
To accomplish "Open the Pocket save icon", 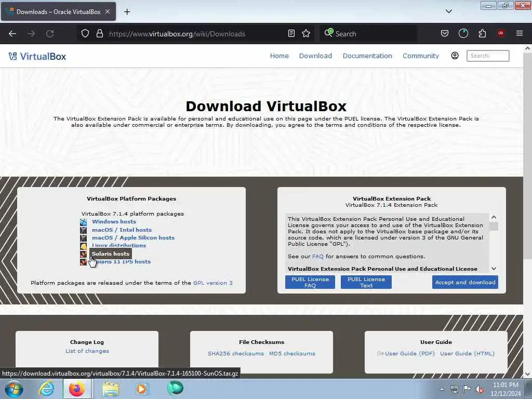I will point(445,34).
